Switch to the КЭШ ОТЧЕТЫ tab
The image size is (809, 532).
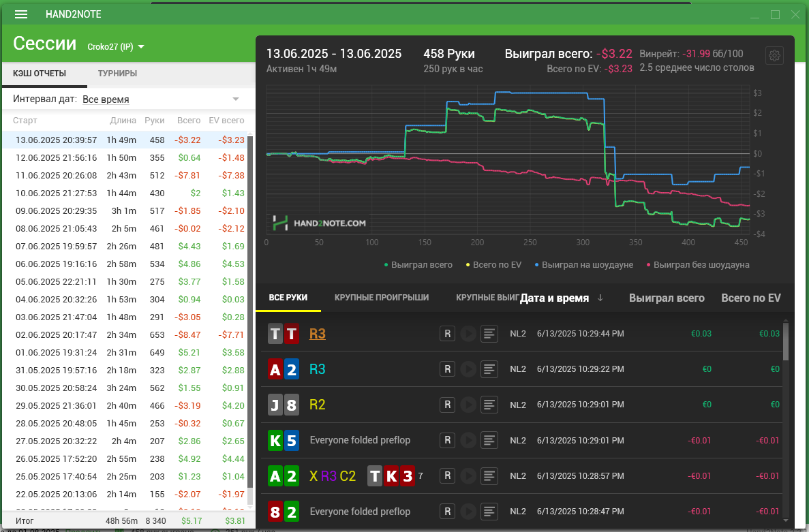pos(40,73)
